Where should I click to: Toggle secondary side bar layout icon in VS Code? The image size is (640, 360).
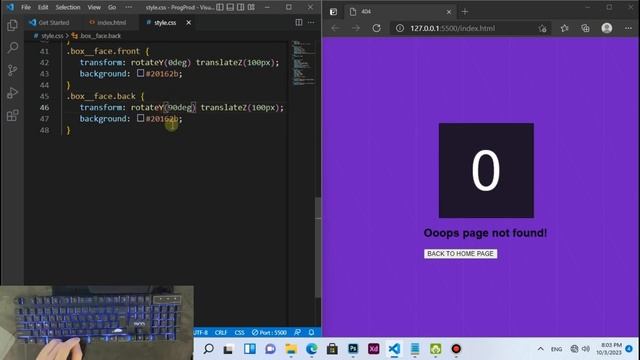click(241, 7)
